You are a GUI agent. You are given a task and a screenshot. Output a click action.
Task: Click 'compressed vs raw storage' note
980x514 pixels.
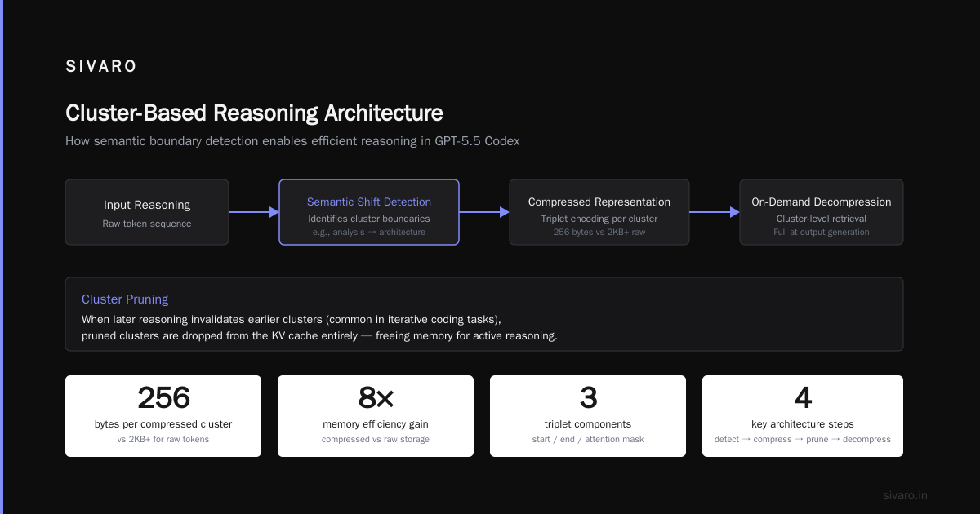[376, 439]
